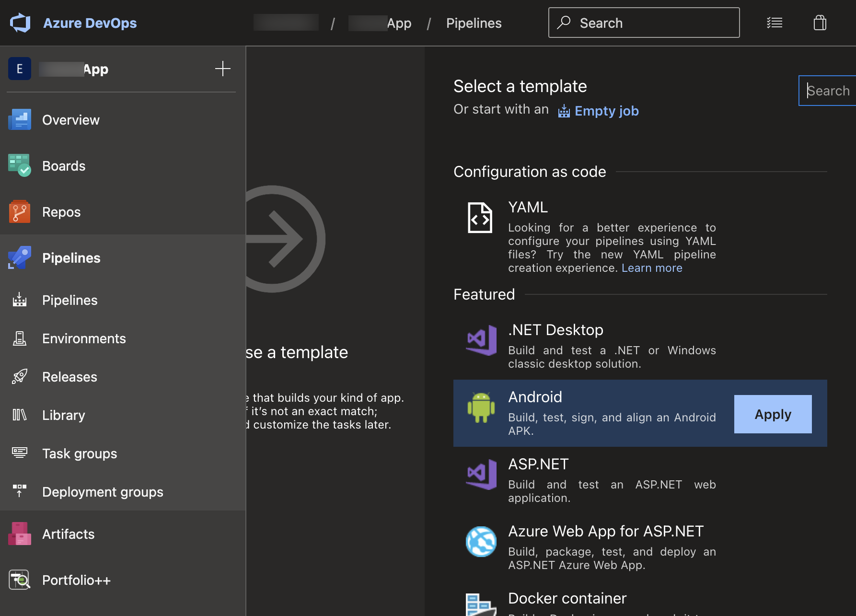Click the Overview icon in sidebar
The width and height of the screenshot is (856, 616).
20,120
